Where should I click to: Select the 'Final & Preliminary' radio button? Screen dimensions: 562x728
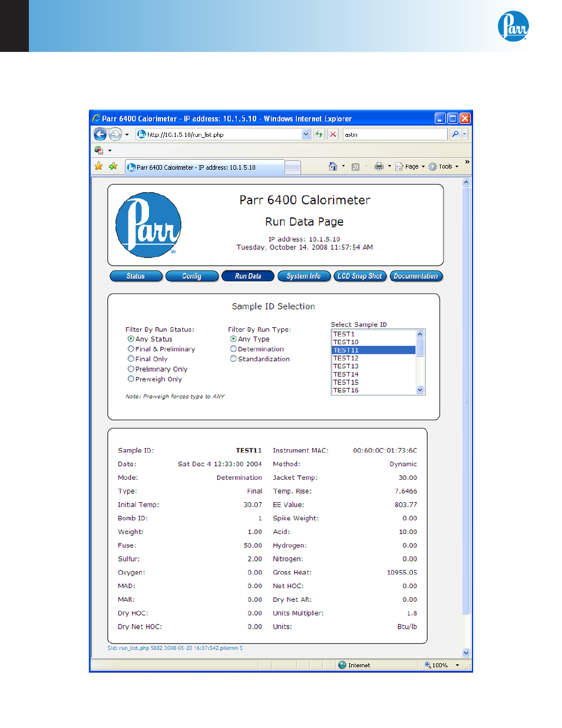[x=131, y=349]
